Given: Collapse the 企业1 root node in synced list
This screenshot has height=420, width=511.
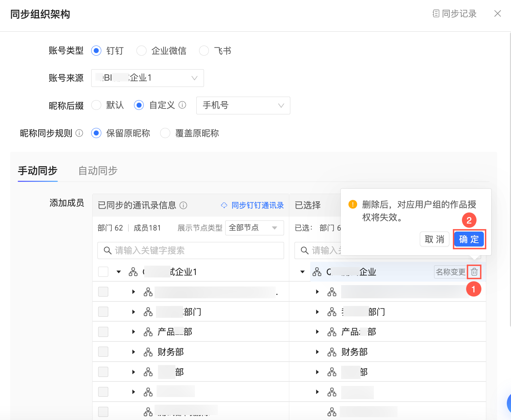Looking at the screenshot, I should click(x=119, y=272).
